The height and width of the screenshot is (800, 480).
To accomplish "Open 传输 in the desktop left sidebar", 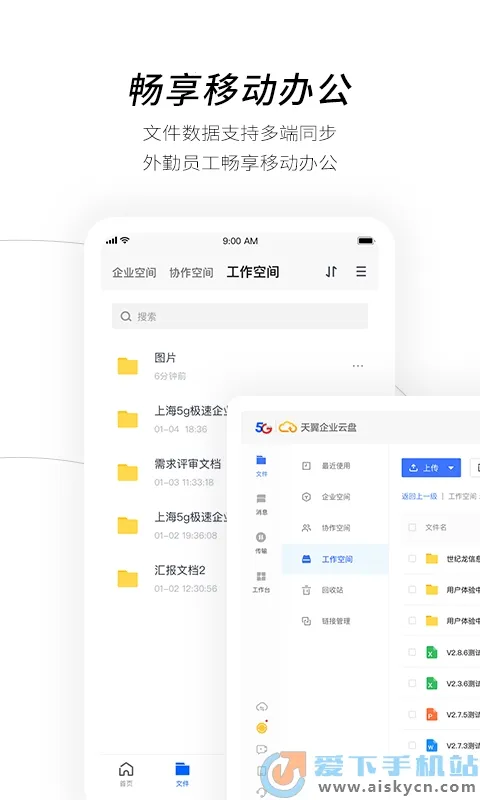I will point(261,542).
